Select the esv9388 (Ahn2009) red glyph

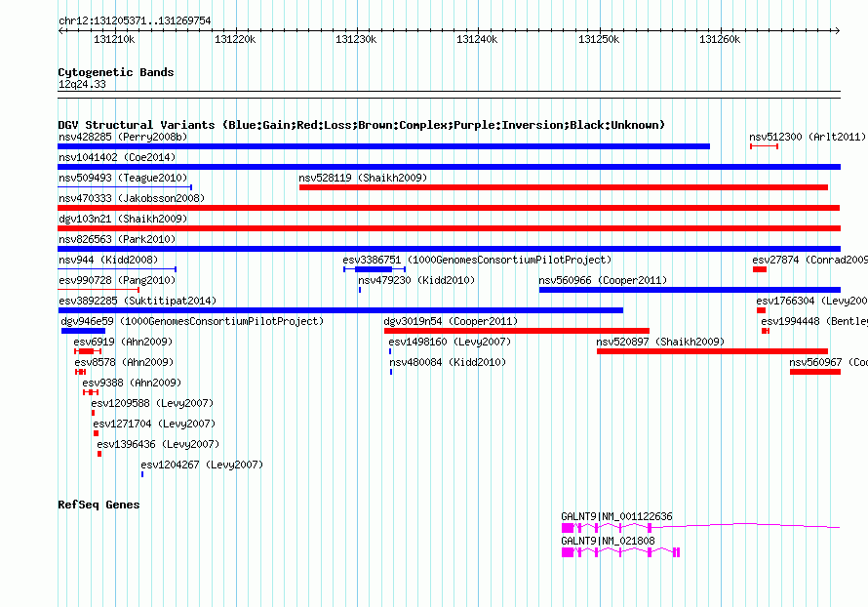[91, 392]
